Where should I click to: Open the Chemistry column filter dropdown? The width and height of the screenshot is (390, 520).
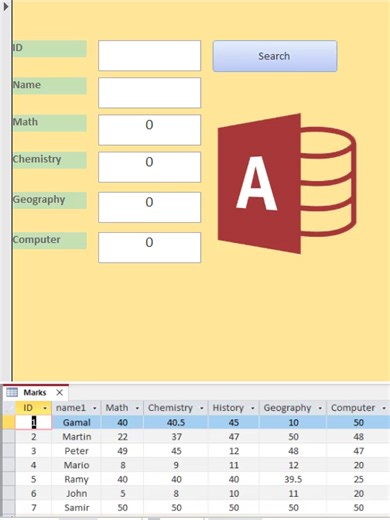click(202, 408)
